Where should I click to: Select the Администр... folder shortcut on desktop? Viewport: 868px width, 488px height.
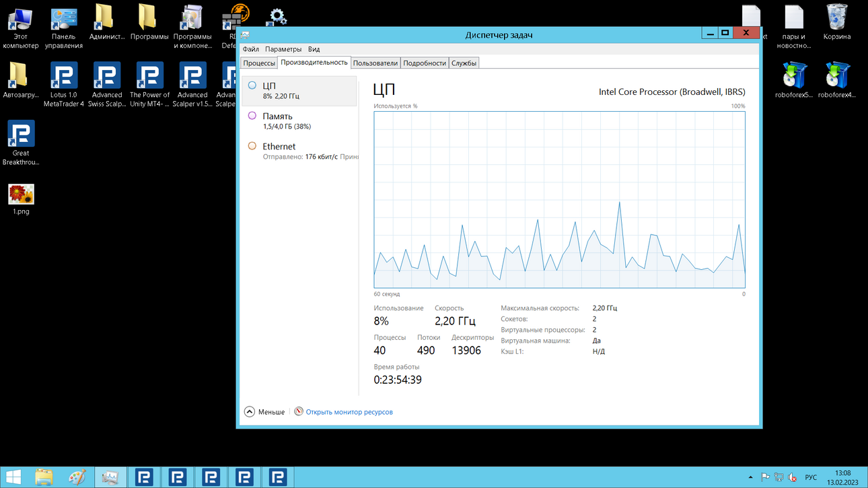pos(107,24)
